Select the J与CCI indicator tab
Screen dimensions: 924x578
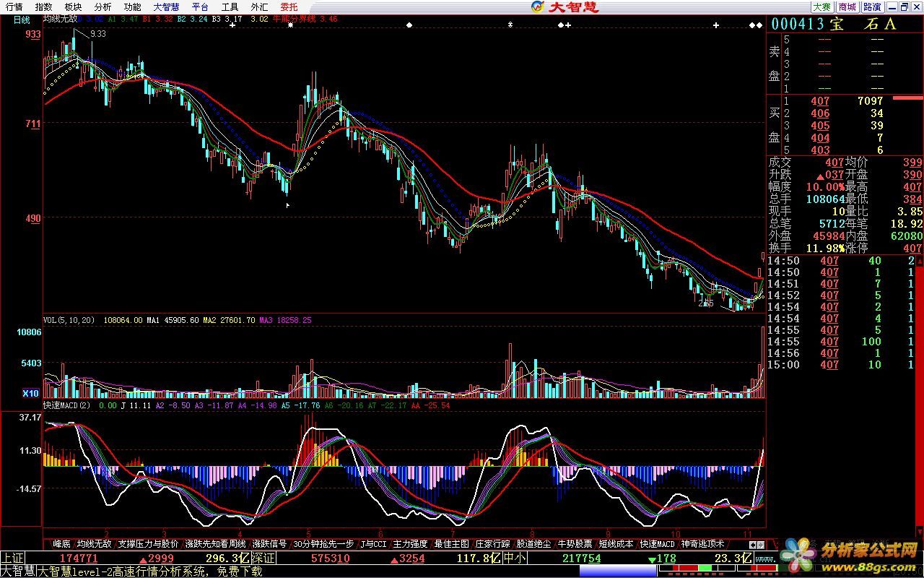pos(374,543)
